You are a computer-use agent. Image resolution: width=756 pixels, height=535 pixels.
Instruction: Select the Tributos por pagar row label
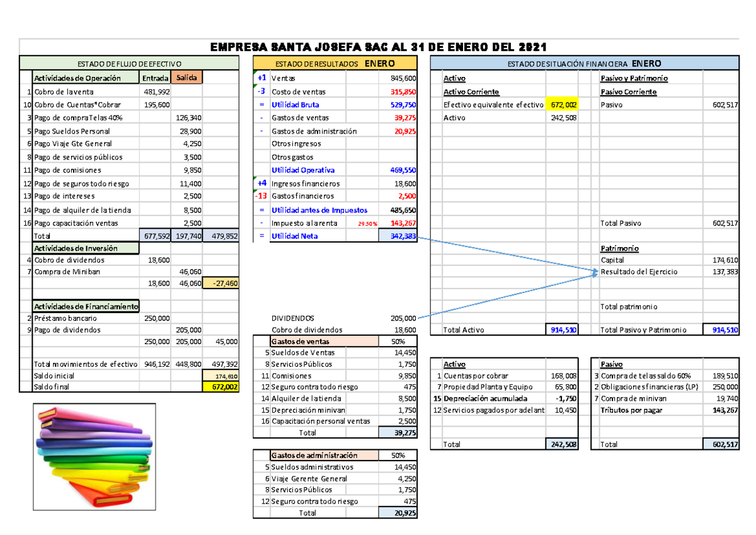point(631,410)
